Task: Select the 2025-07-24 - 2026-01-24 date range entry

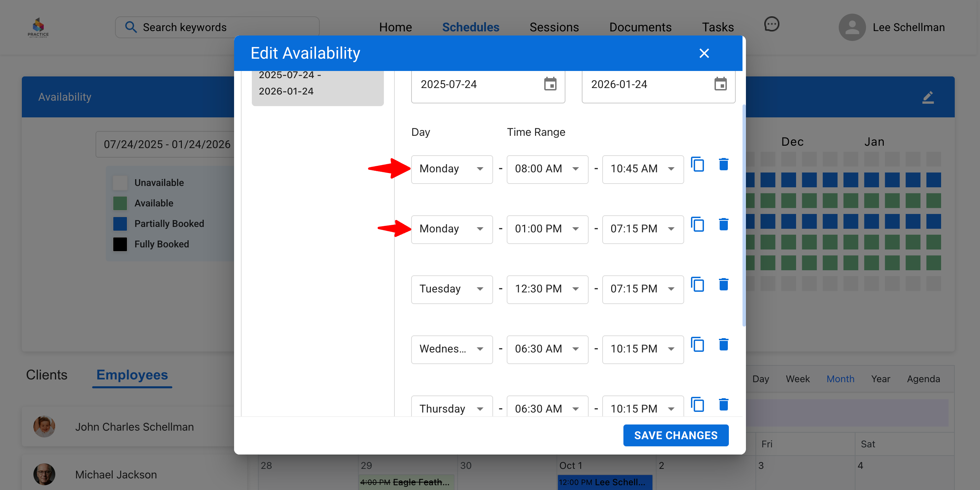Action: 317,84
